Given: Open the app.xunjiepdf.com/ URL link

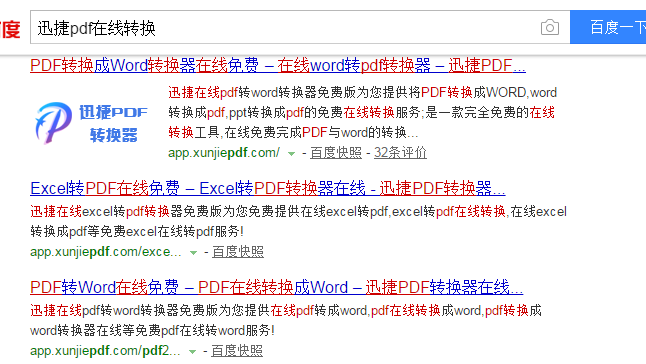Looking at the screenshot, I should tap(224, 153).
